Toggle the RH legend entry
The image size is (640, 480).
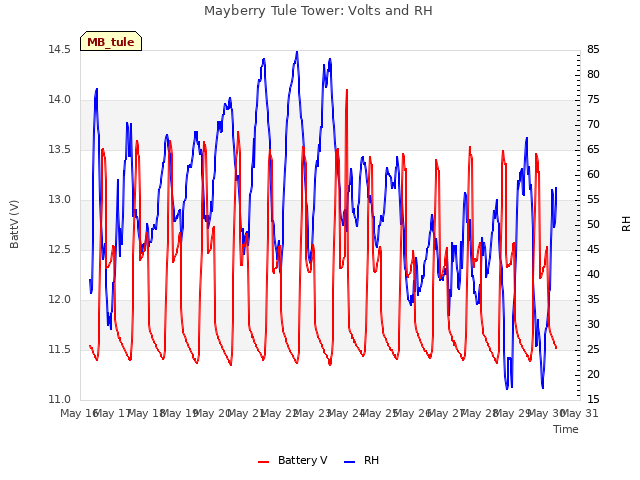pos(362,460)
